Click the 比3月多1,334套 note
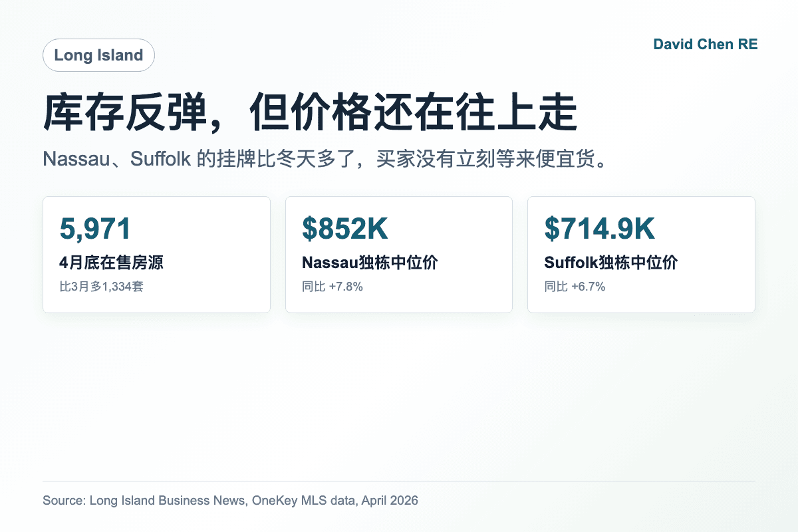This screenshot has width=798, height=532. [102, 287]
